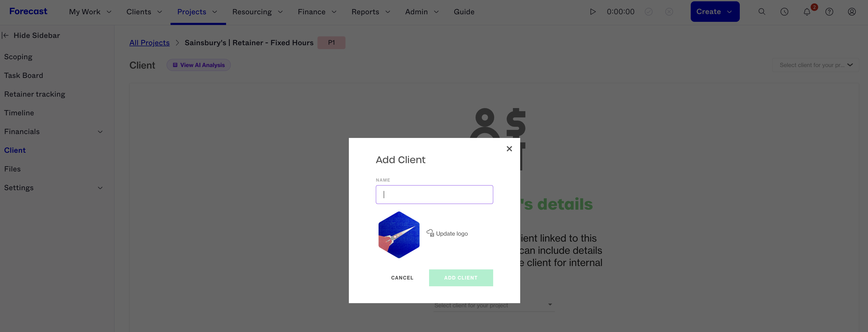Click the timer discard X icon
This screenshot has width=868, height=332.
click(x=669, y=12)
